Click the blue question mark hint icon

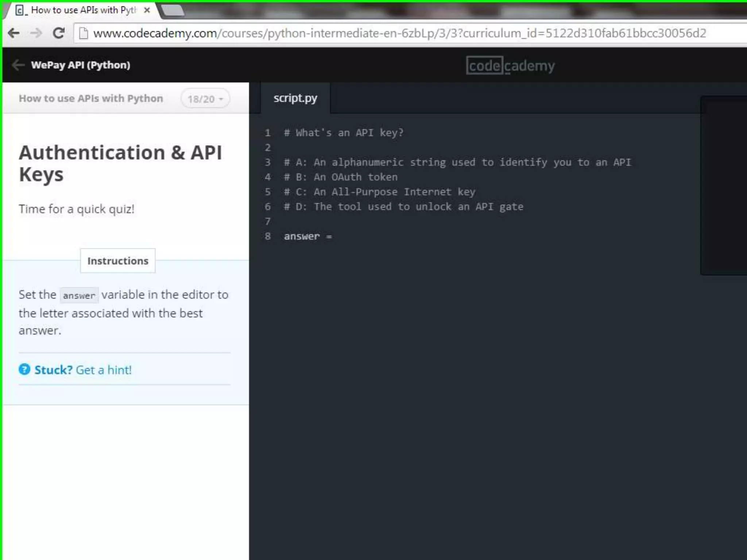coord(24,369)
